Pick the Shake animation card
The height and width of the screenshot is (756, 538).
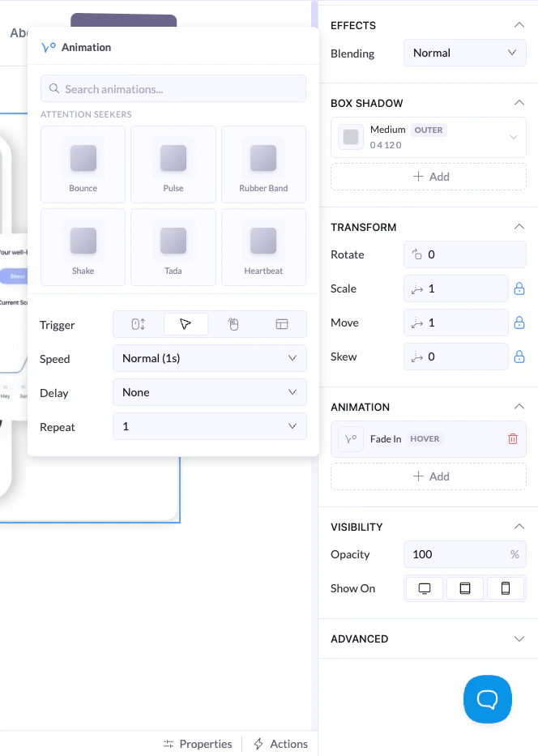pos(83,247)
